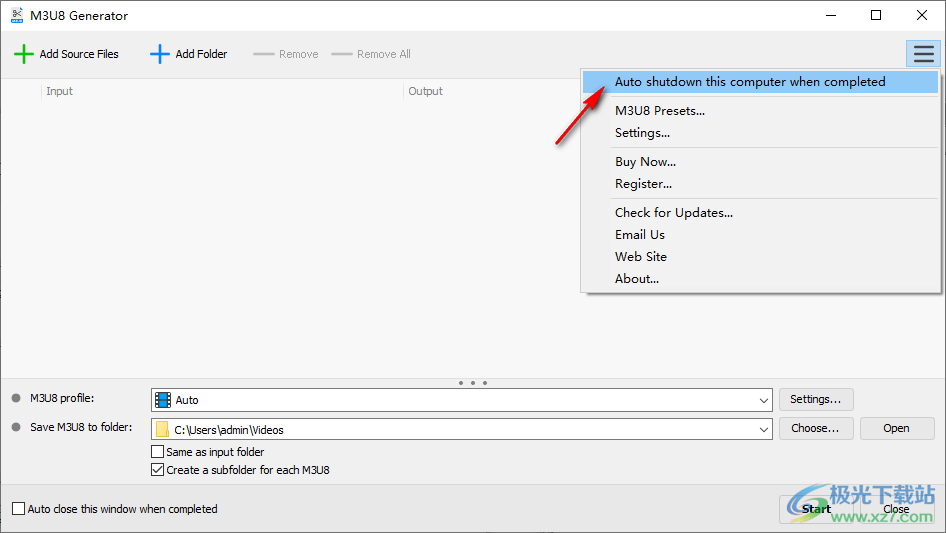Minimize the M3U8 Generator window
This screenshot has height=533, width=946.
pos(831,15)
